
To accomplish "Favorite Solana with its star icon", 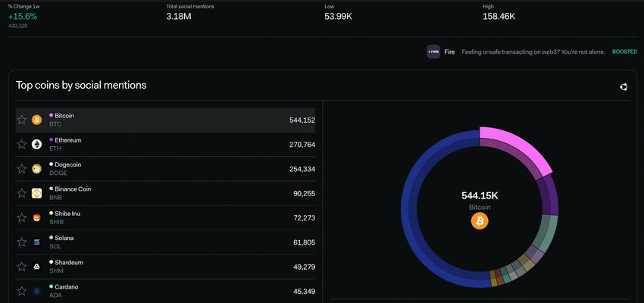I will pos(22,242).
